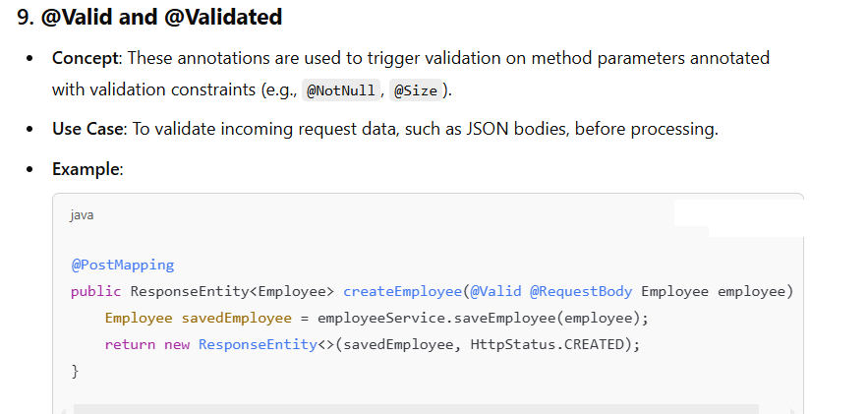Click the bold 'Example' label
868x414 pixels.
coord(86,169)
